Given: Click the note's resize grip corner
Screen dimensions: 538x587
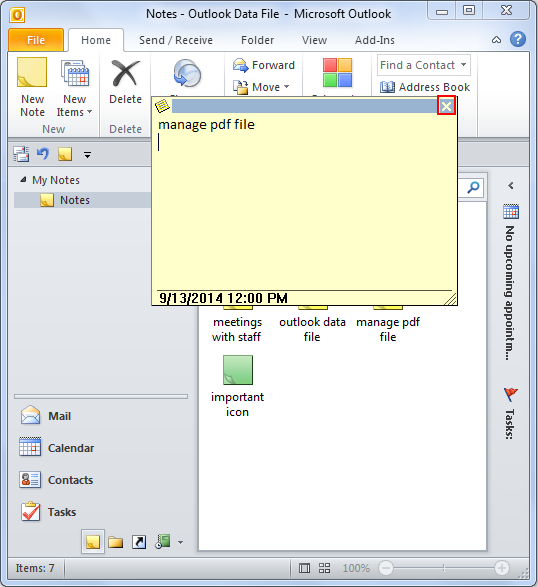Looking at the screenshot, I should tap(451, 299).
